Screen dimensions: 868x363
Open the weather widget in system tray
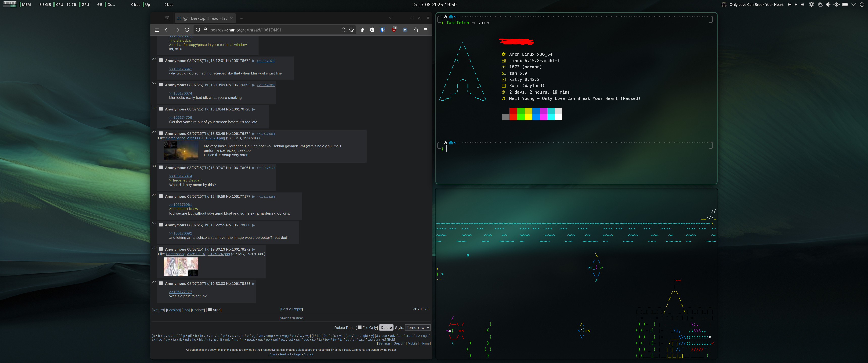pos(820,4)
